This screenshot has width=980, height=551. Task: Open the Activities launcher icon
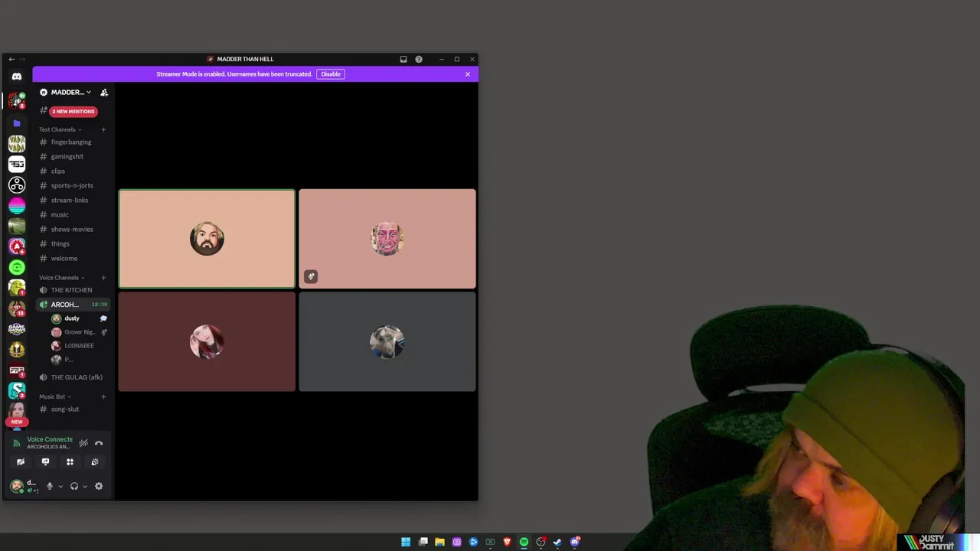[70, 462]
